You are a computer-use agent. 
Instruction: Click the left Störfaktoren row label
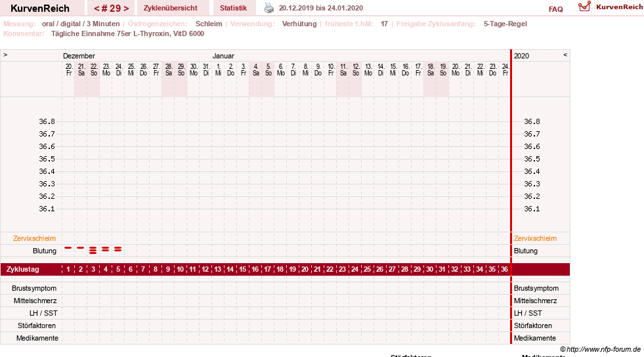click(x=38, y=325)
